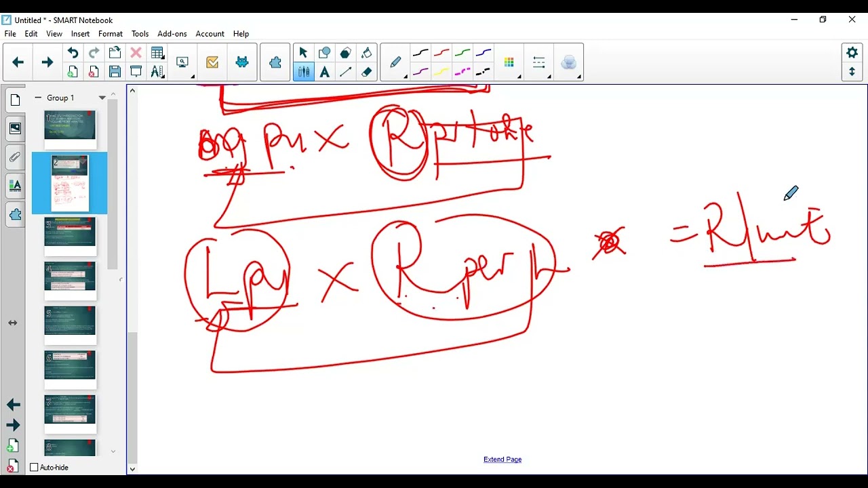
Task: Open the Help menu
Action: coord(241,34)
